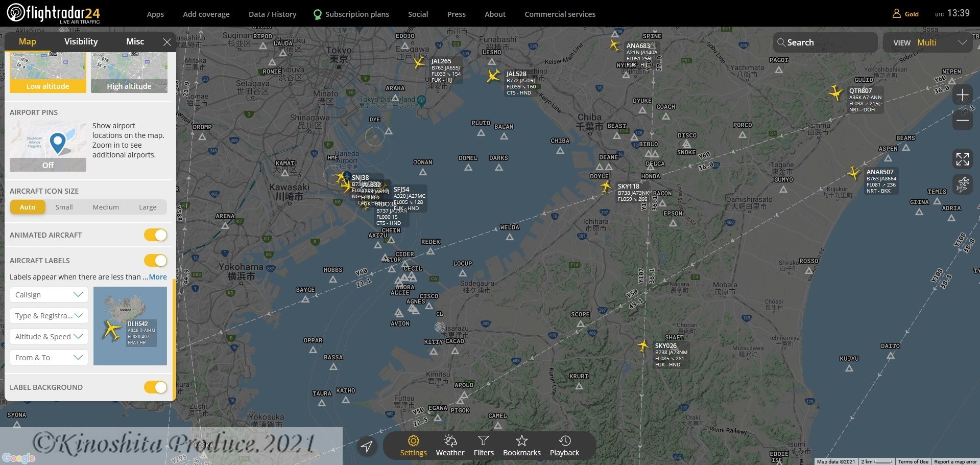Click the geolocation arrow icon
Screen dimensions: 980x465
(x=367, y=446)
